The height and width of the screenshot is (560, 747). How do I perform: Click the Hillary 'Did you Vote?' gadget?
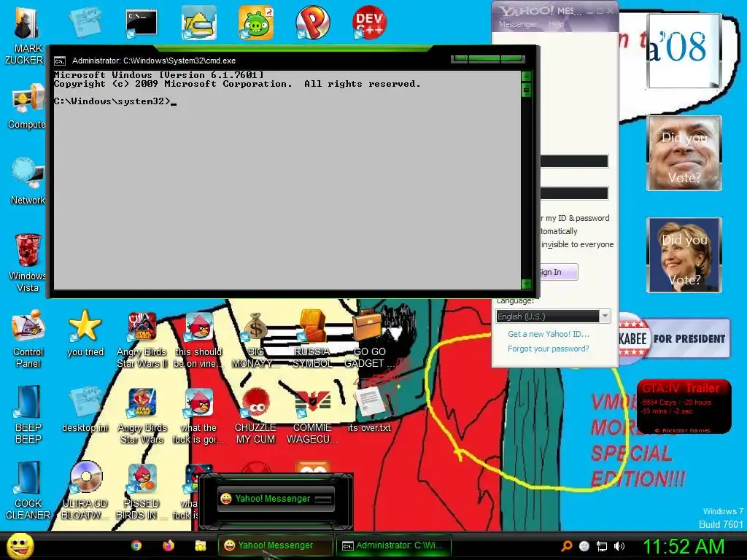(684, 255)
